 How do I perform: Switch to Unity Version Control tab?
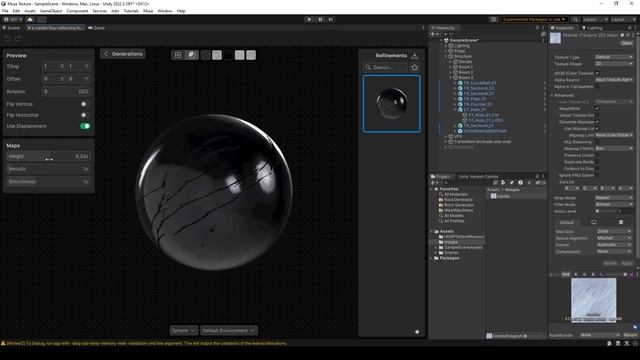(478, 176)
